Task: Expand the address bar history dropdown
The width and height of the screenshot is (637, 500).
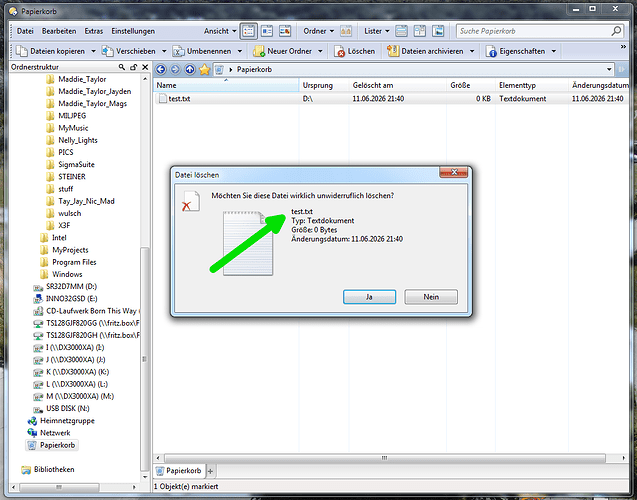Action: [609, 69]
